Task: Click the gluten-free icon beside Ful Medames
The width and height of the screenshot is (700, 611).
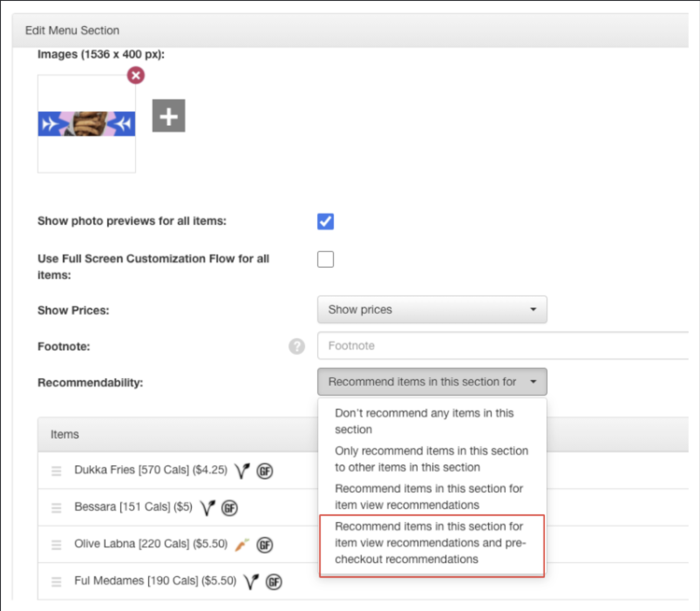Action: click(274, 582)
